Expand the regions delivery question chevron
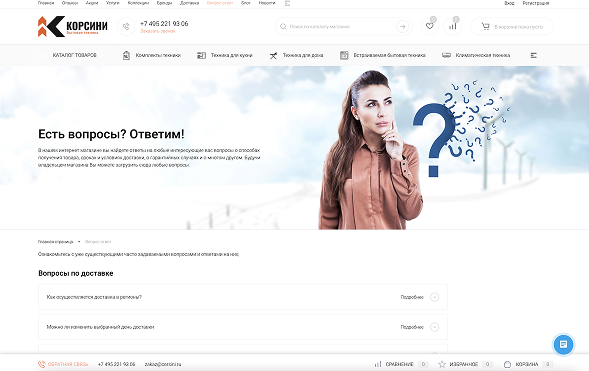Viewport: 589px width, 371px height. coord(434,297)
